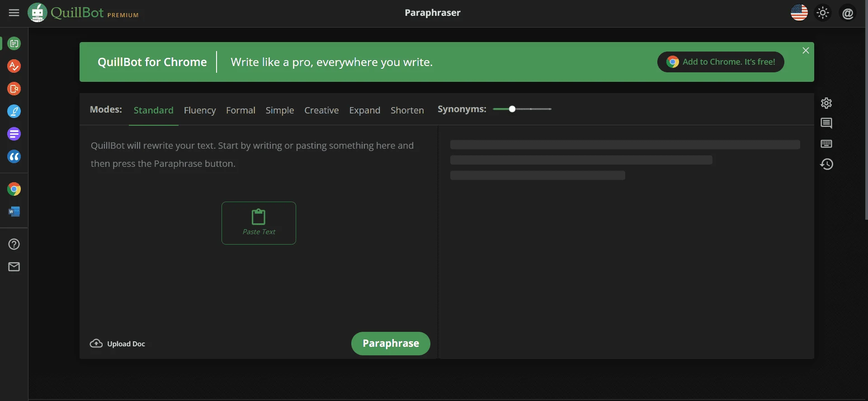Open the Grammar Checker sidebar icon

(x=14, y=66)
